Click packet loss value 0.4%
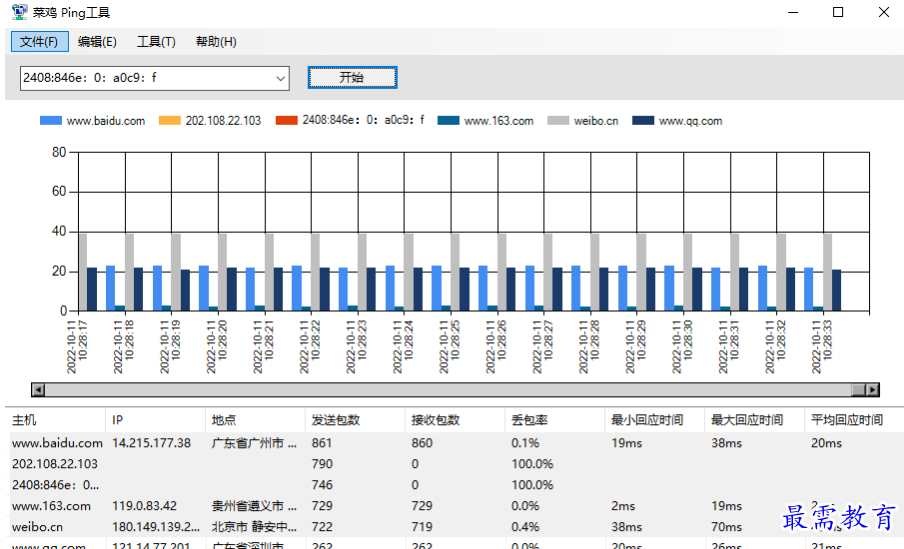This screenshot has width=904, height=549. pos(525,527)
